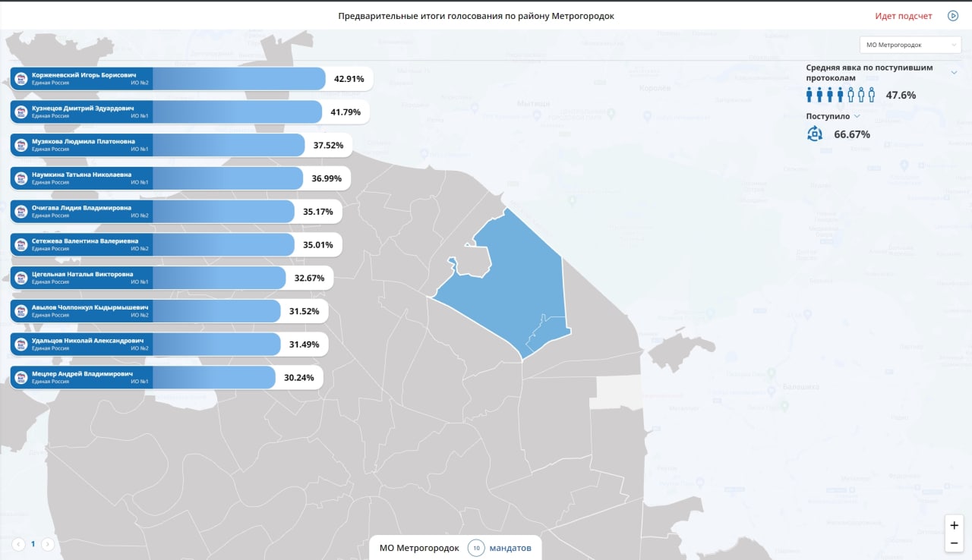Go to next candidates page arrow
Image resolution: width=972 pixels, height=560 pixels.
pyautogui.click(x=48, y=544)
